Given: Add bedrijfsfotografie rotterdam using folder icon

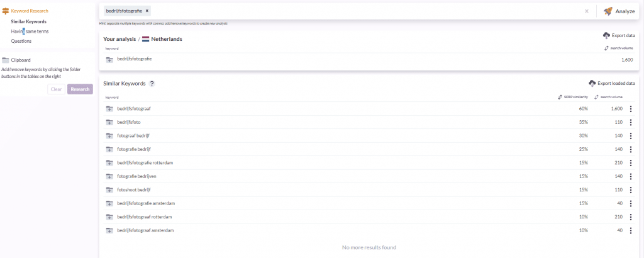Looking at the screenshot, I should click(109, 163).
